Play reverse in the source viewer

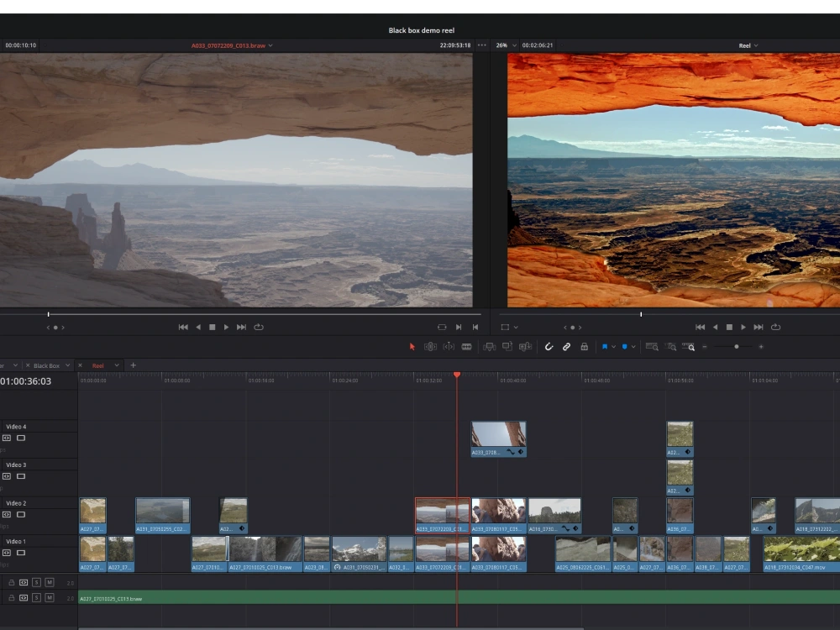(198, 327)
